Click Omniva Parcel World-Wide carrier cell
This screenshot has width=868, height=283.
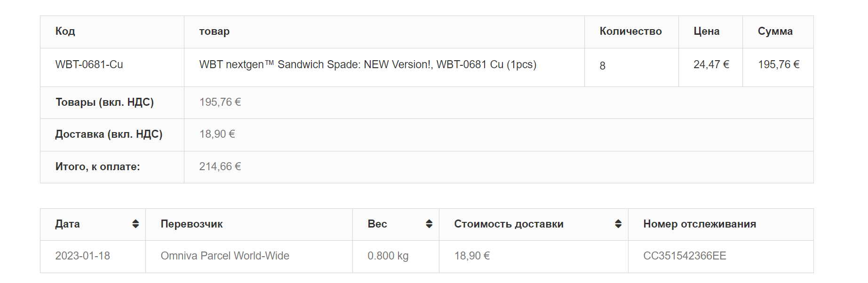click(x=225, y=256)
